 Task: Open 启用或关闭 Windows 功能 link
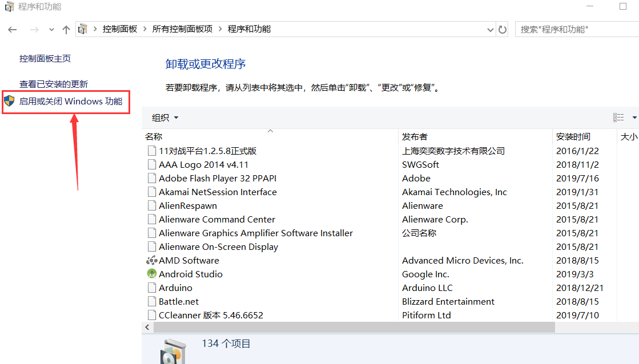coord(71,102)
